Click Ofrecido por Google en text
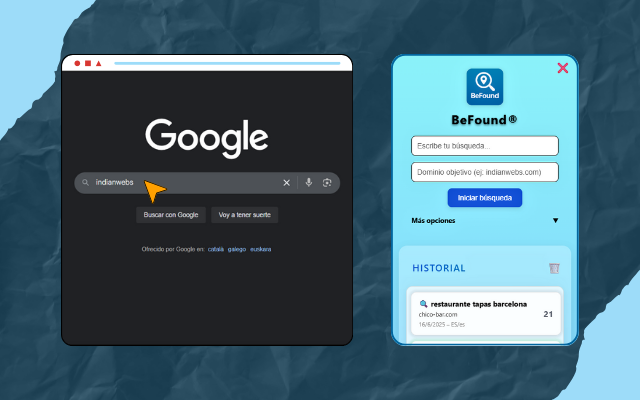640x400 pixels. tap(173, 249)
